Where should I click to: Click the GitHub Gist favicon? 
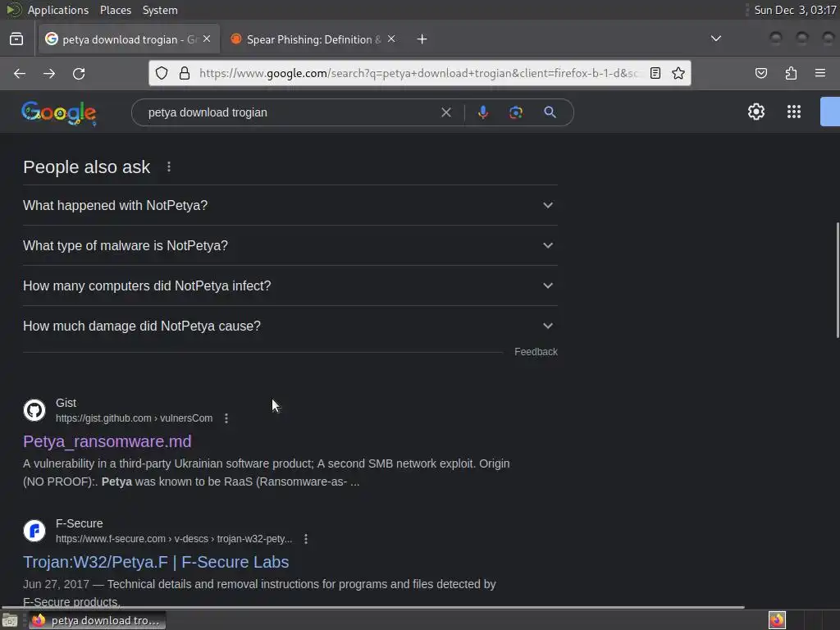pos(34,410)
